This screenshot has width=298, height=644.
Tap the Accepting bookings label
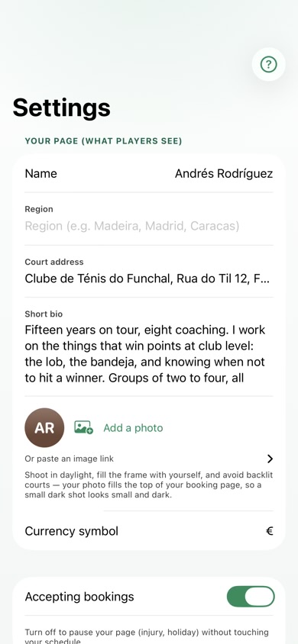pyautogui.click(x=79, y=597)
